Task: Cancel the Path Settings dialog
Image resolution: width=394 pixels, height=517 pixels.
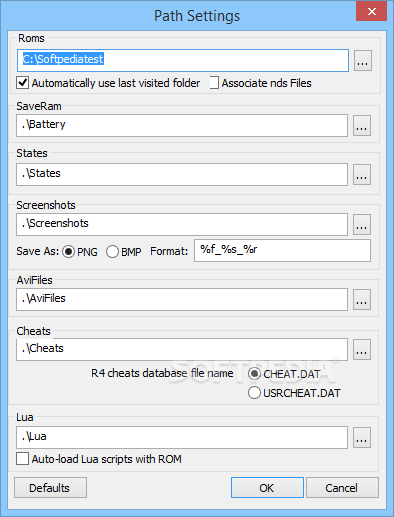Action: click(x=342, y=488)
